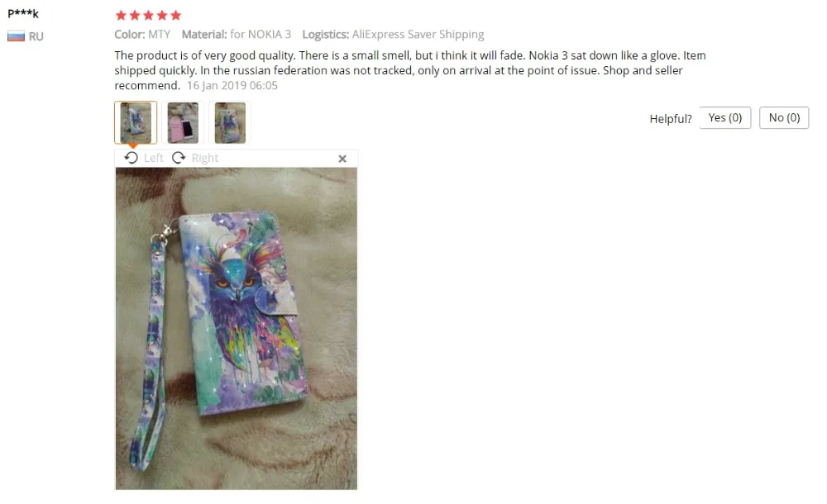Click the Right rotate label
This screenshot has height=504, width=827.
pos(204,158)
